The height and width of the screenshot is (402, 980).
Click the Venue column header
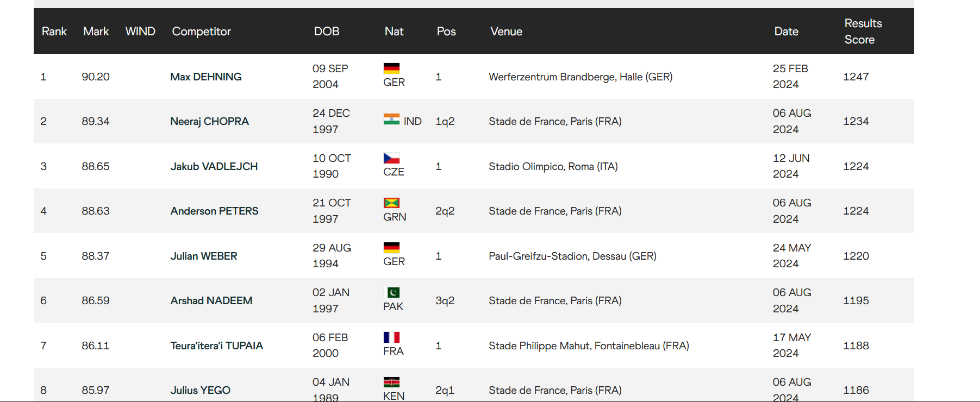tap(506, 32)
